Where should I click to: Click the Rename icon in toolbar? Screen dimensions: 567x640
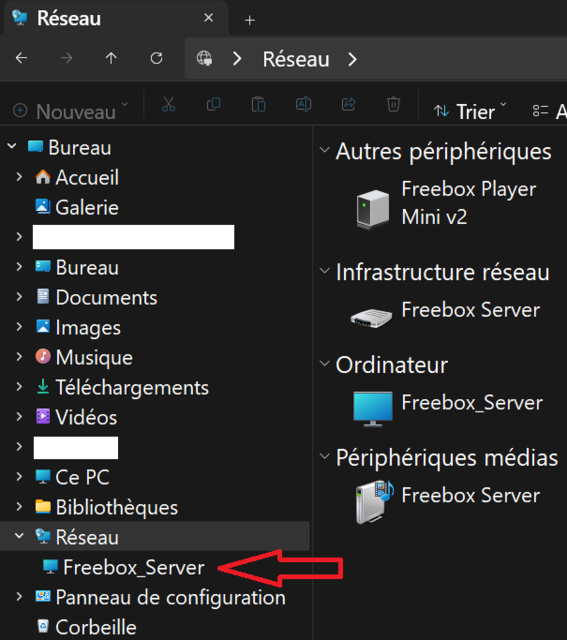(x=303, y=104)
